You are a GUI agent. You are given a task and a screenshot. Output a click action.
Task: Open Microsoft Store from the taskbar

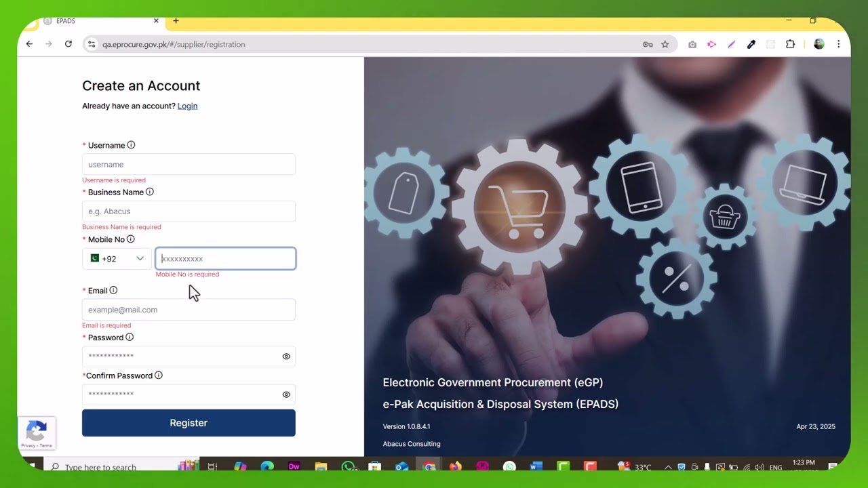[375, 467]
